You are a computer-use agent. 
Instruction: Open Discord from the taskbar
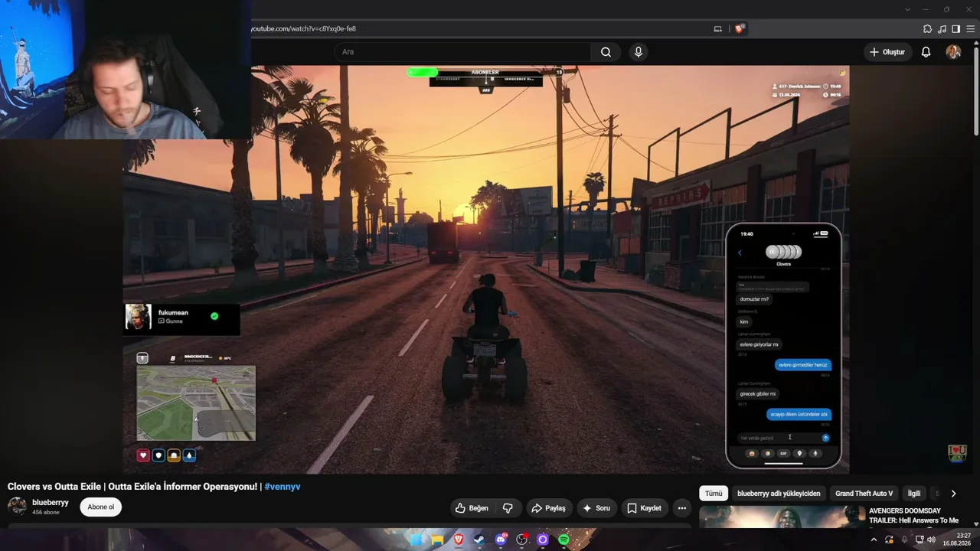tap(501, 540)
